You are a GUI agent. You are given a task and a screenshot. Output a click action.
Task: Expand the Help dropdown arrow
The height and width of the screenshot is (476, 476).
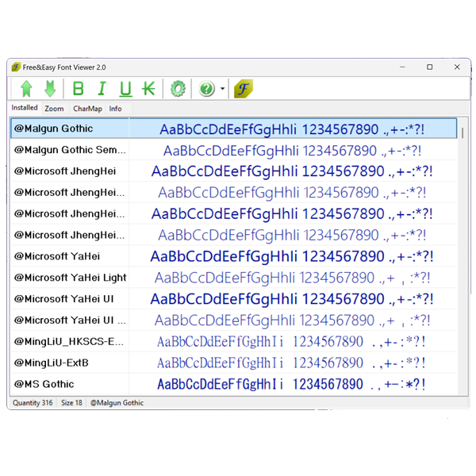pos(222,89)
